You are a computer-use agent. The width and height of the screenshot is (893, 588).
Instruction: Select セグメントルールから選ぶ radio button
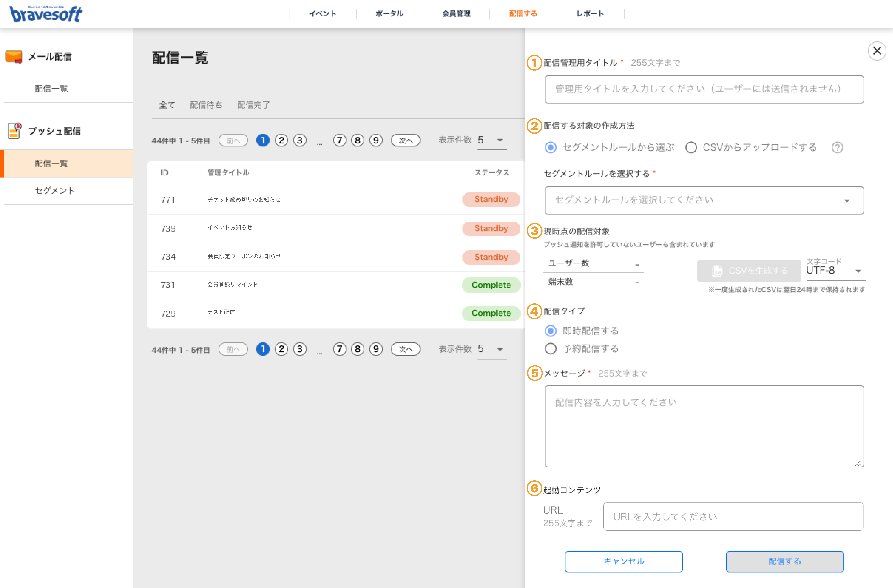coord(550,147)
